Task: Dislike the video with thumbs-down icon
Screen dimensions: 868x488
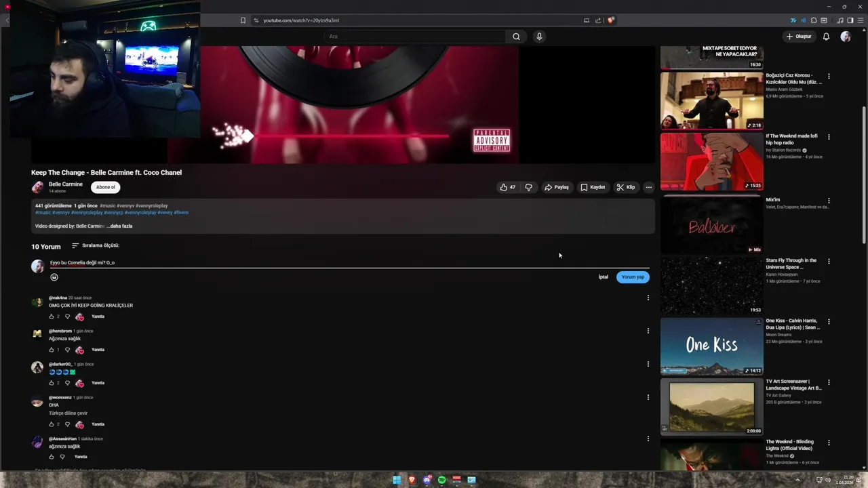Action: (x=529, y=187)
